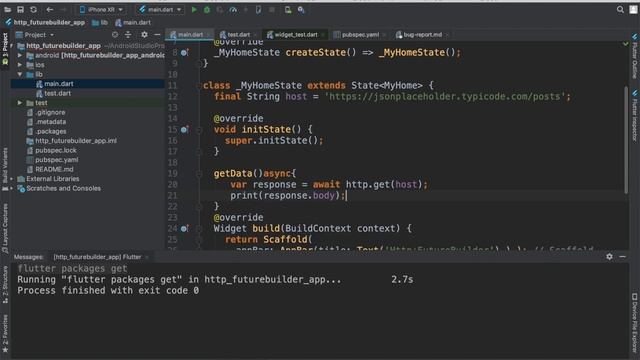Fold the initState method at line 15

(199, 130)
